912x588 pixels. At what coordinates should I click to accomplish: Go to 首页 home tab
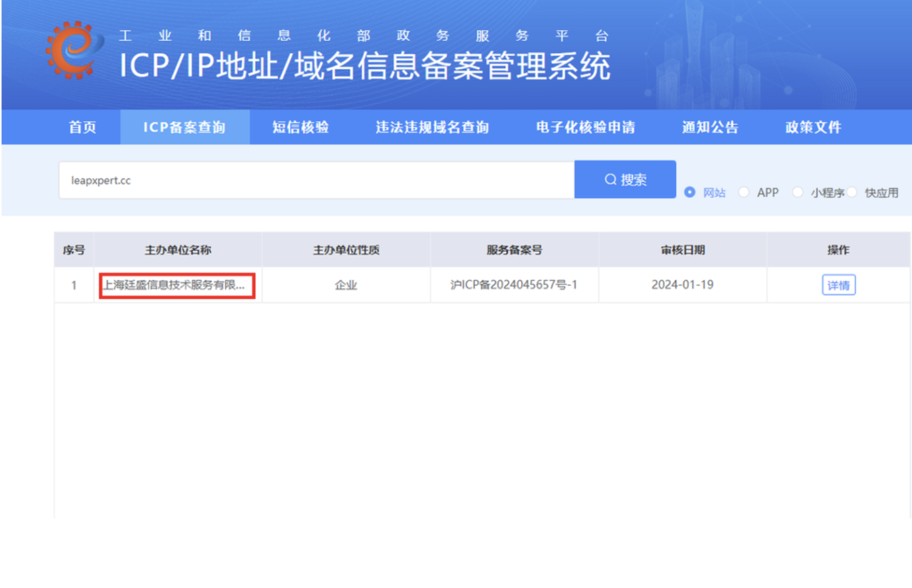(x=83, y=127)
